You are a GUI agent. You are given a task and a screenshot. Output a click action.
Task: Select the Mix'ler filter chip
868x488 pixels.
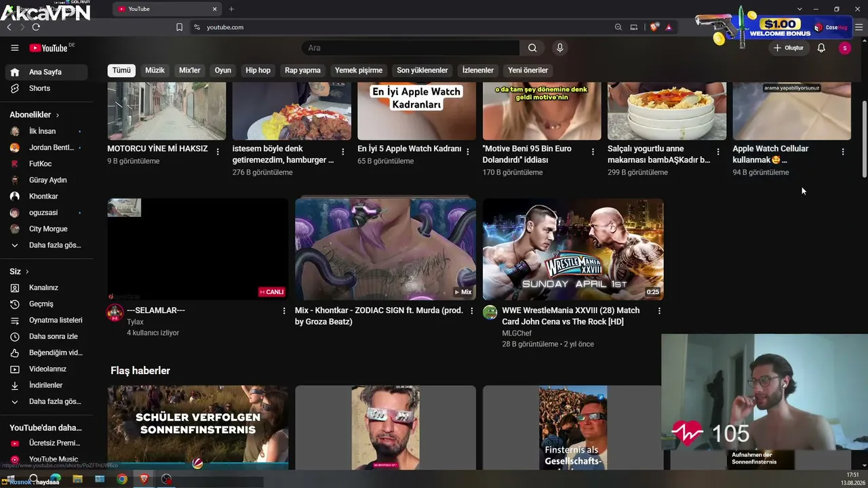[x=190, y=70]
